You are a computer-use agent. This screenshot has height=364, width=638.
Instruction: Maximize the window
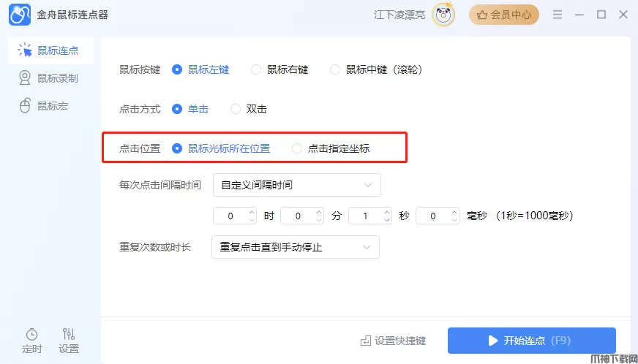point(601,15)
